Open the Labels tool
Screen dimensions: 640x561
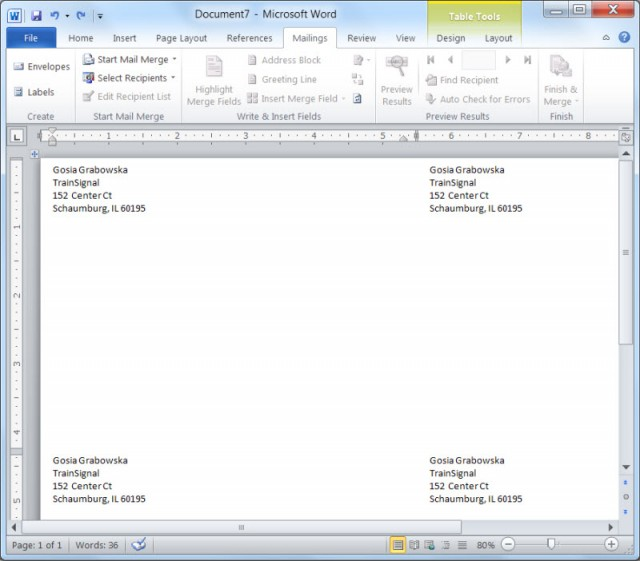click(x=34, y=92)
